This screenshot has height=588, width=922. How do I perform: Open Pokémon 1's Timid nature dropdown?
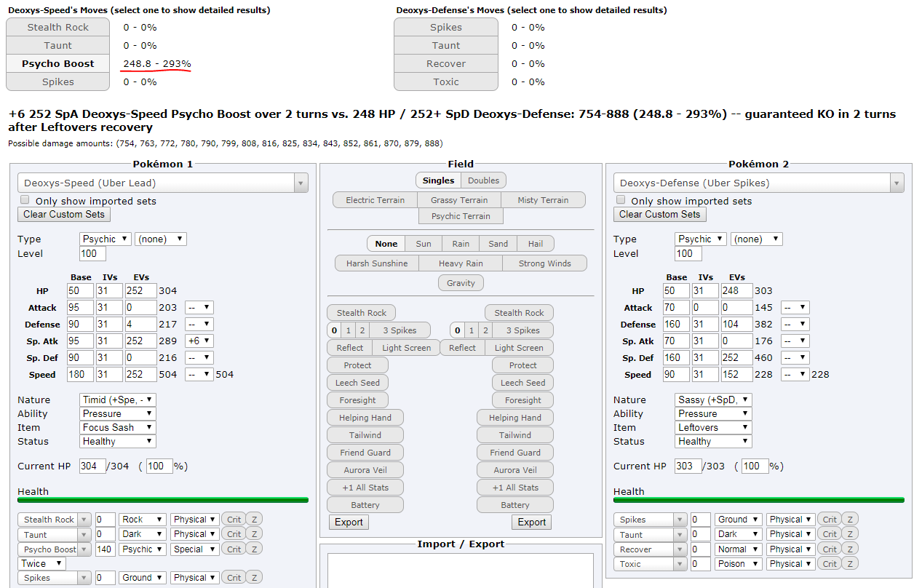118,400
